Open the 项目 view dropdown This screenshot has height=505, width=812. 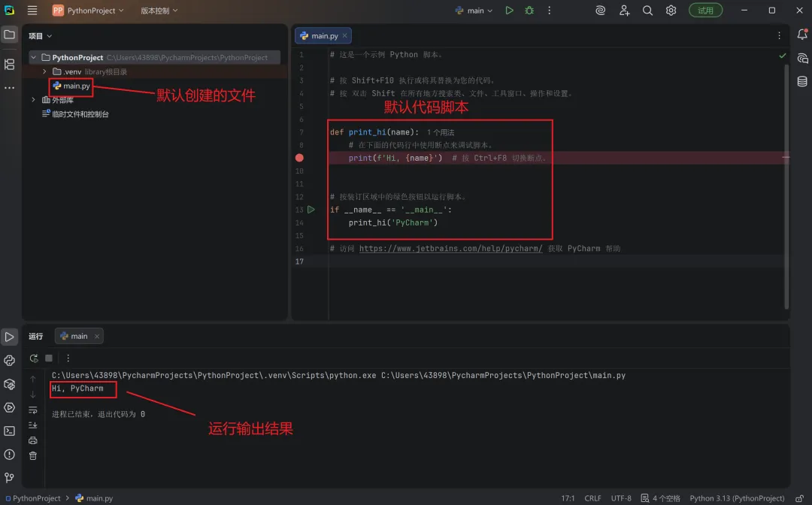[x=41, y=36]
